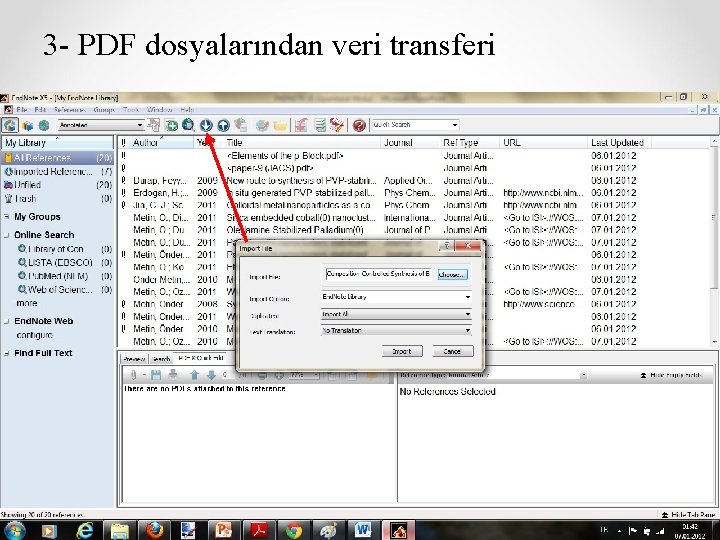This screenshot has width=720, height=540.
Task: Open the Duplicates dropdown showing Import All
Action: pos(396,315)
